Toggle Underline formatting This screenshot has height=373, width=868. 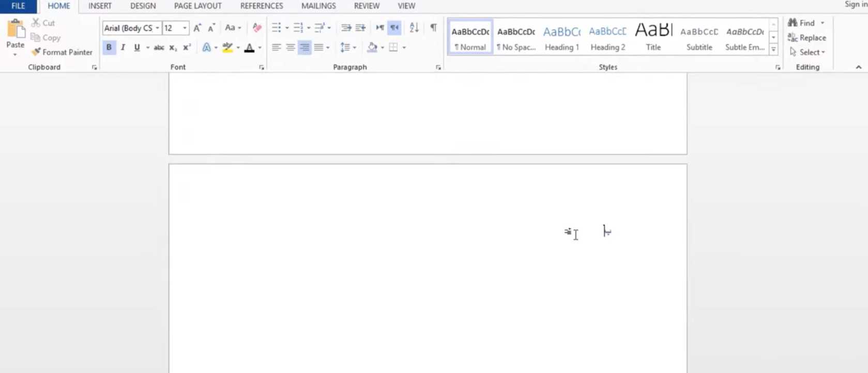(x=137, y=48)
